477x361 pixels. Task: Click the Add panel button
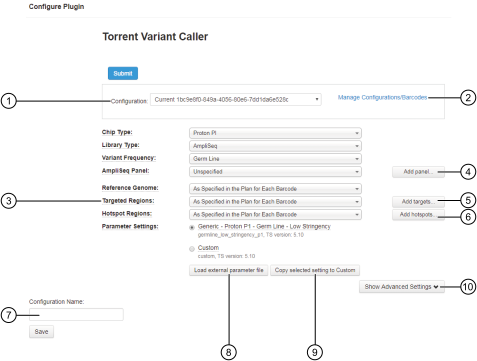click(x=418, y=172)
